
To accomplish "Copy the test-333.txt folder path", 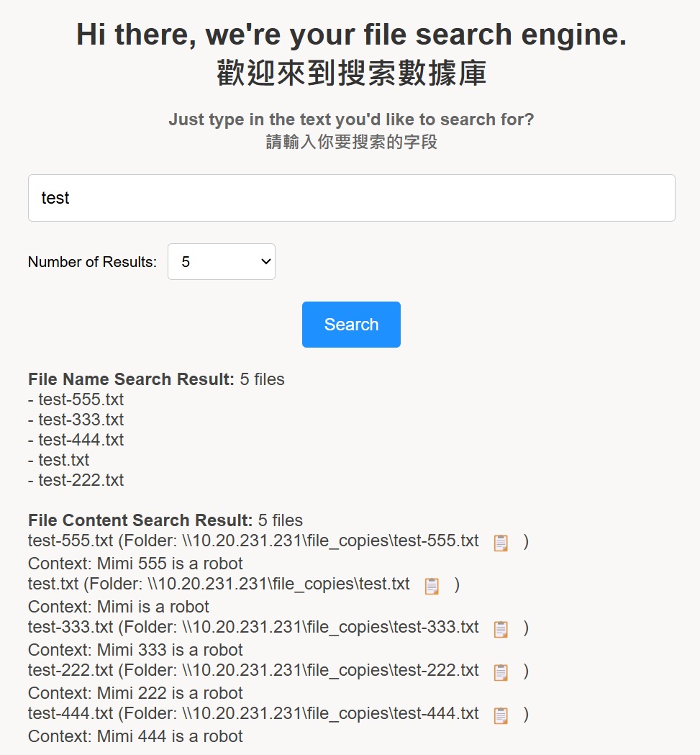I will click(x=501, y=629).
